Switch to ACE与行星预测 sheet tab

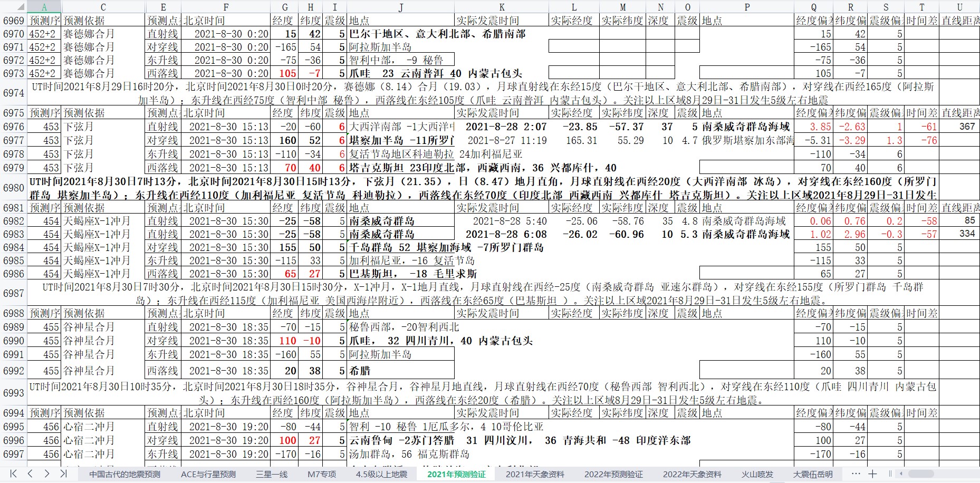coord(208,474)
